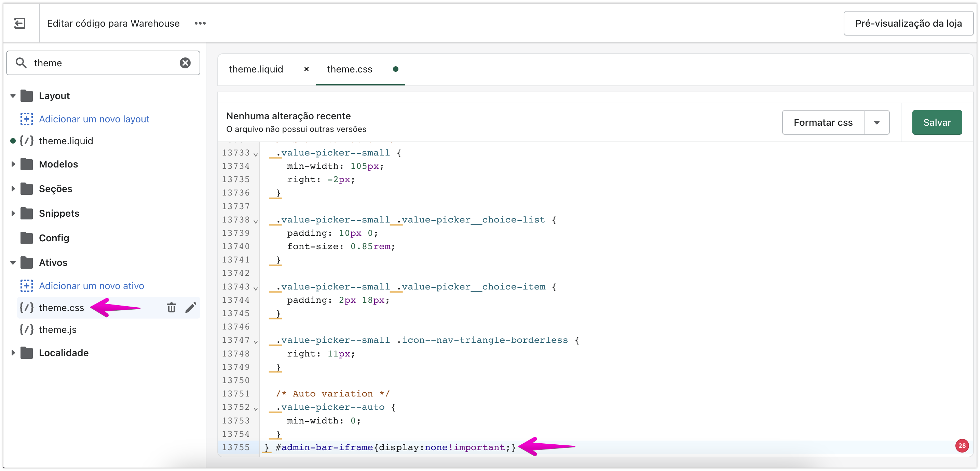Image resolution: width=980 pixels, height=471 pixels.
Task: Click the Modelos folder icon
Action: click(x=26, y=164)
